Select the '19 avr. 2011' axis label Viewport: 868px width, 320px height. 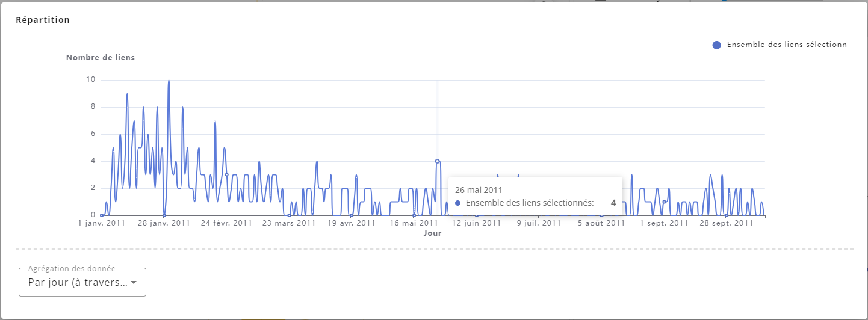tap(351, 223)
